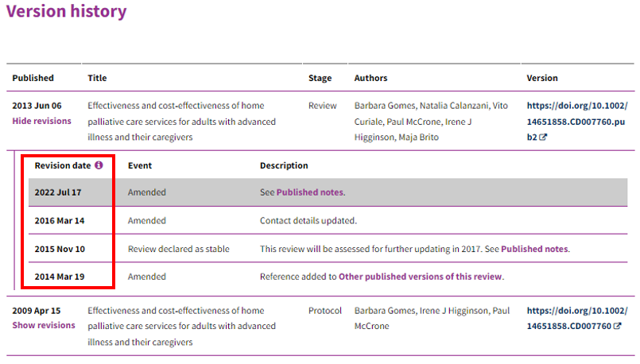Viewport: 640px width, 364px height.
Task: Show revisions for 2009 Apr 15 protocol
Action: [44, 325]
